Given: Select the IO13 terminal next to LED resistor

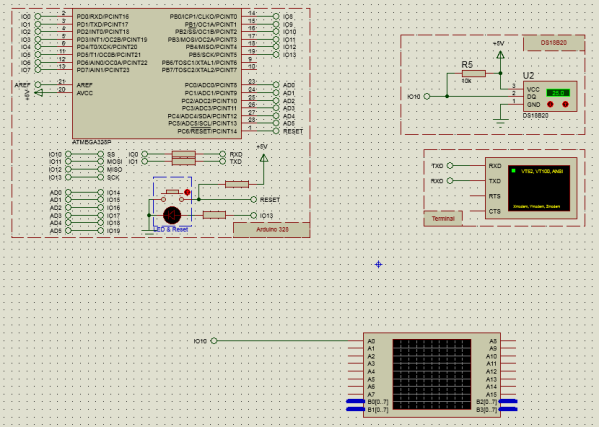Looking at the screenshot, I should [x=254, y=215].
